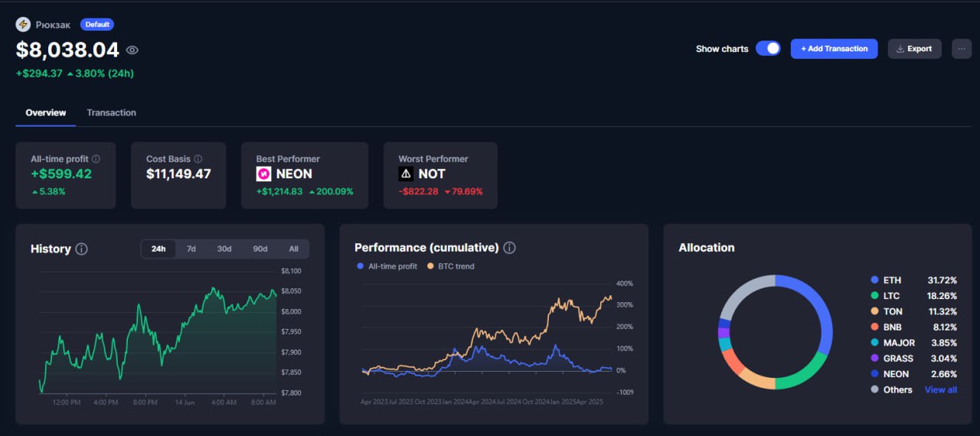Hide balance with the eye icon

point(132,50)
